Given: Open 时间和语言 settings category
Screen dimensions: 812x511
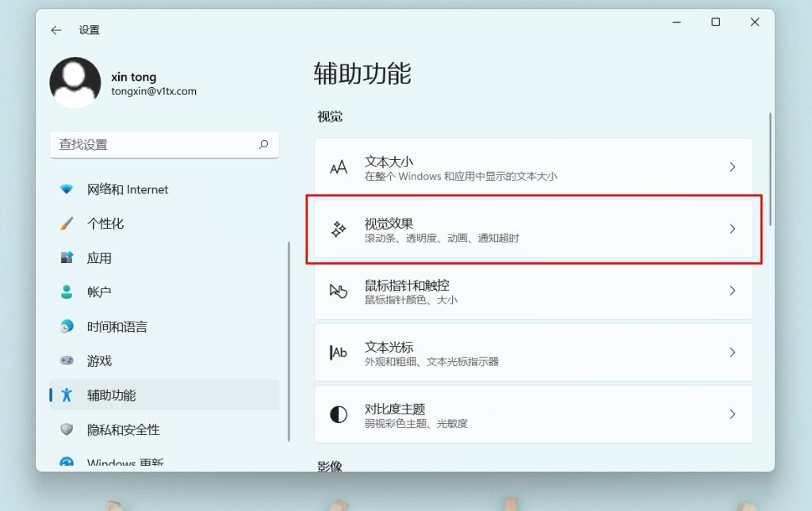Looking at the screenshot, I should pos(117,326).
